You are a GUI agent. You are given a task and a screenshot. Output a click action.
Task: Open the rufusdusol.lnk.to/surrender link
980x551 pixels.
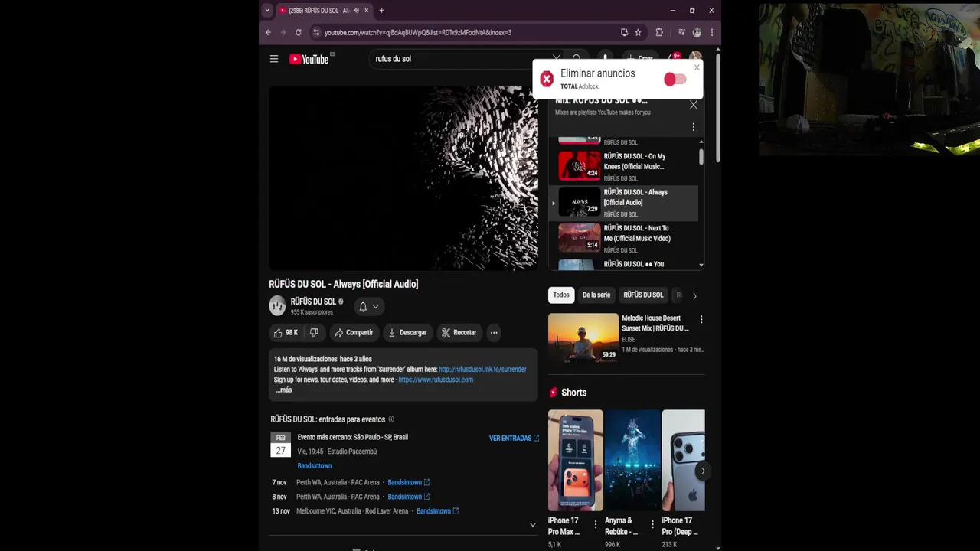pyautogui.click(x=482, y=370)
